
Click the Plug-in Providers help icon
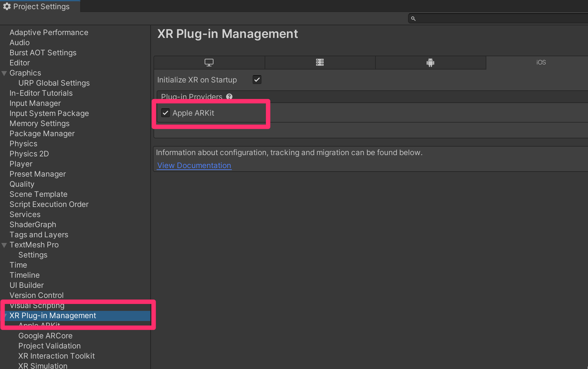(x=229, y=97)
